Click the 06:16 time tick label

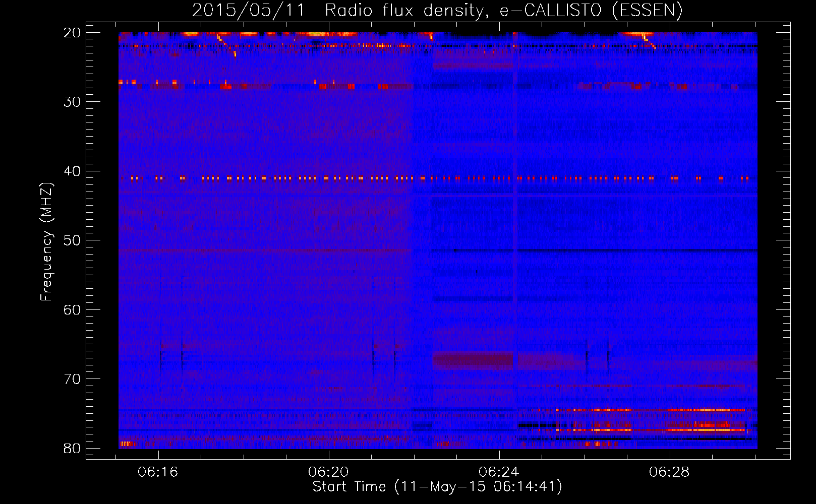[158, 472]
